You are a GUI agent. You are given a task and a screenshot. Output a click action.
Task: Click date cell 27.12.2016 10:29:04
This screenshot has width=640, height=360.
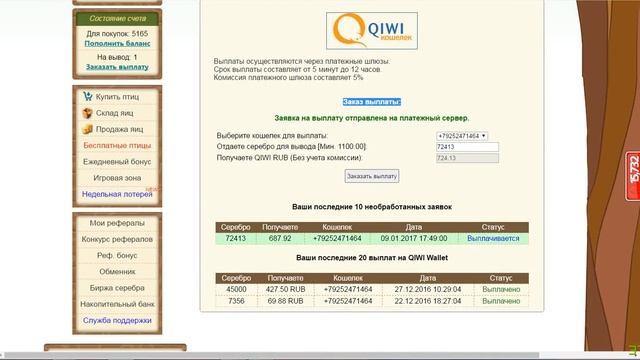coord(428,289)
